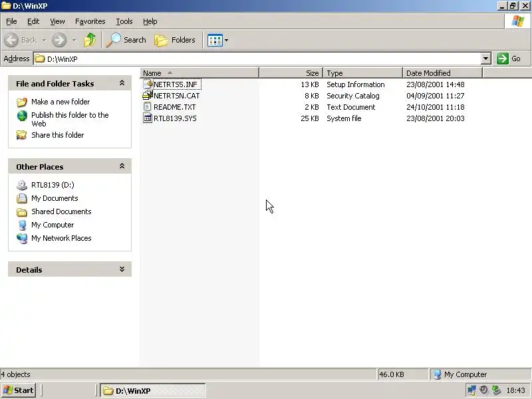Click the RTL8139 drive icon
The height and width of the screenshot is (399, 532).
[22, 185]
